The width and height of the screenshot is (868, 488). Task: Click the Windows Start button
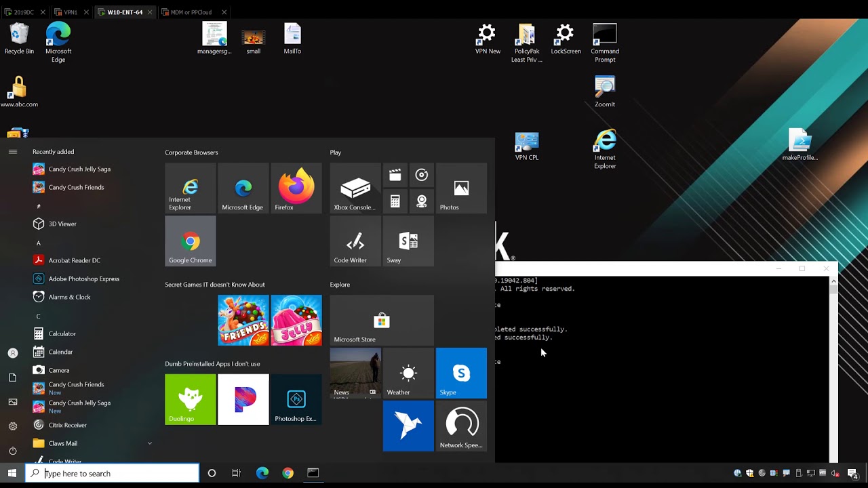pyautogui.click(x=12, y=473)
